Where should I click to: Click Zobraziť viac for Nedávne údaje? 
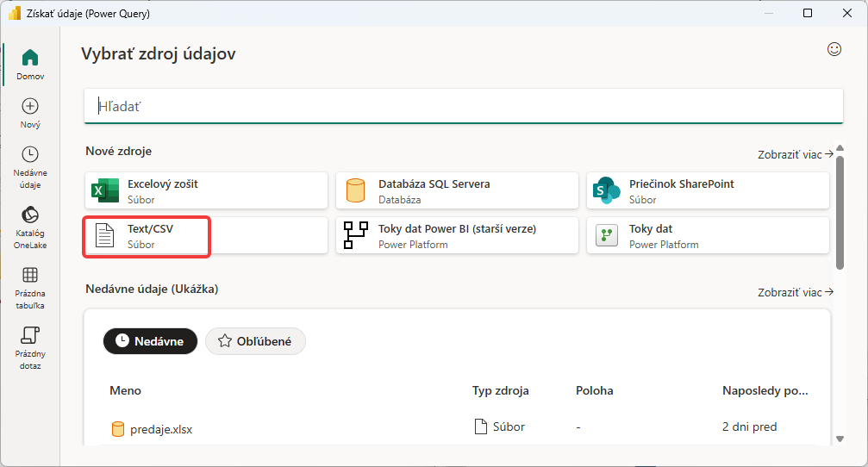point(796,292)
